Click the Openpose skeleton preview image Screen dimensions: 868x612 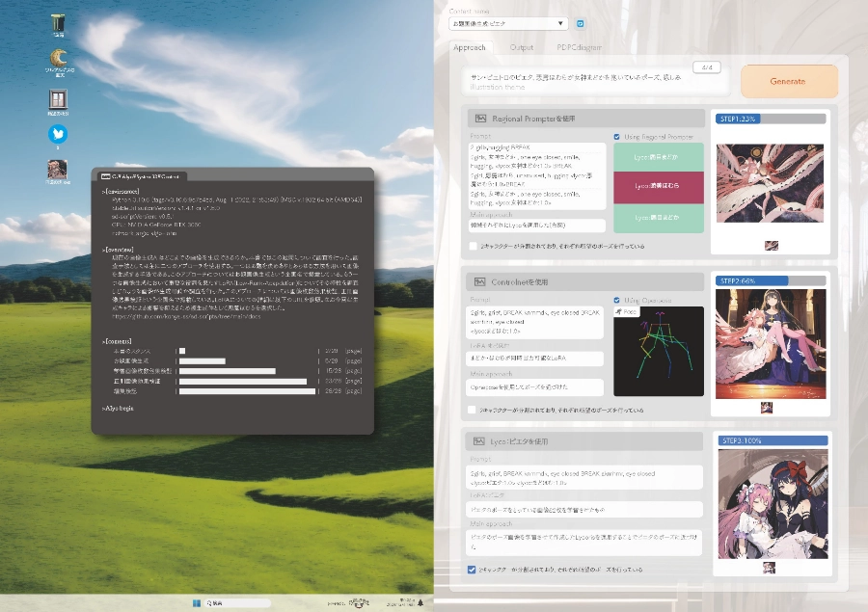point(659,352)
